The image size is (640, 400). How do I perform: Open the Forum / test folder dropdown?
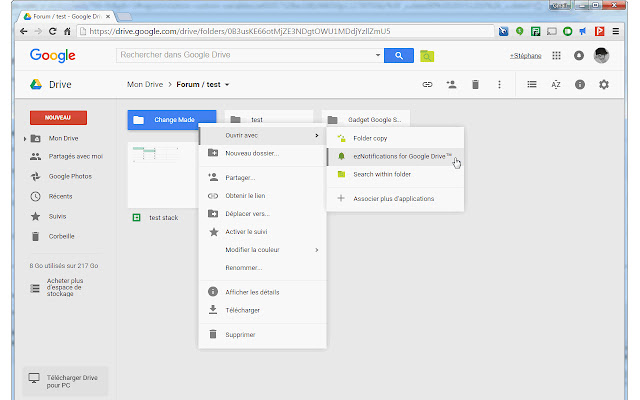[227, 85]
